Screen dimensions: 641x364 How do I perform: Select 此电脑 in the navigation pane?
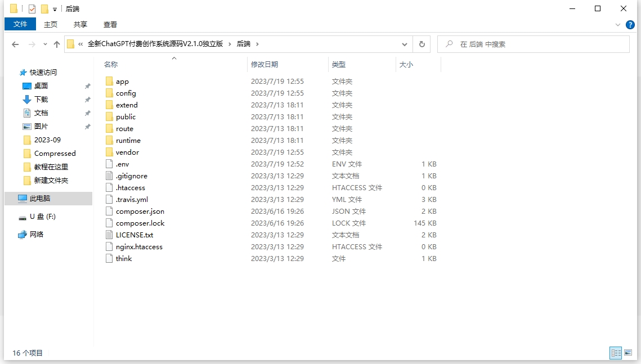click(40, 199)
